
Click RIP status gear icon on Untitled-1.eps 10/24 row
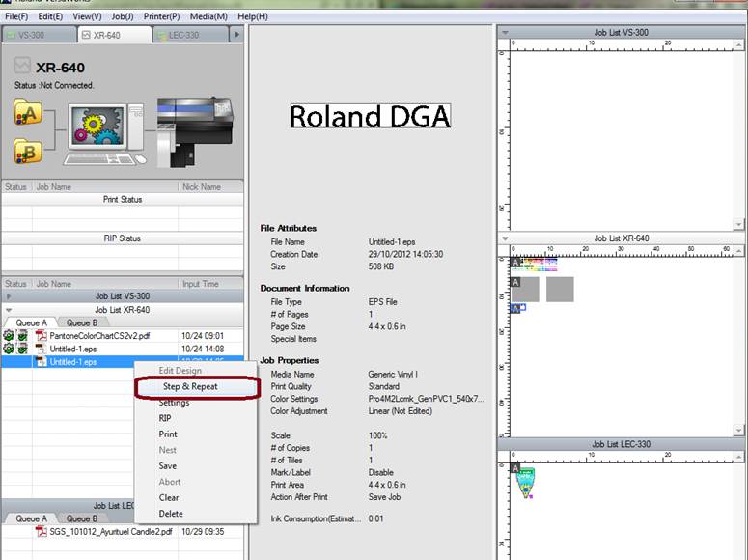pyautogui.click(x=9, y=349)
